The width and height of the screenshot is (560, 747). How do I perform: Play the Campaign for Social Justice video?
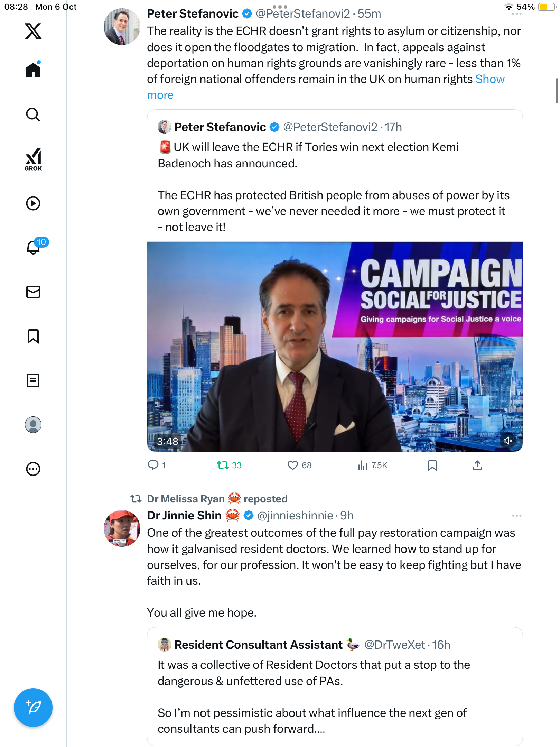(335, 347)
